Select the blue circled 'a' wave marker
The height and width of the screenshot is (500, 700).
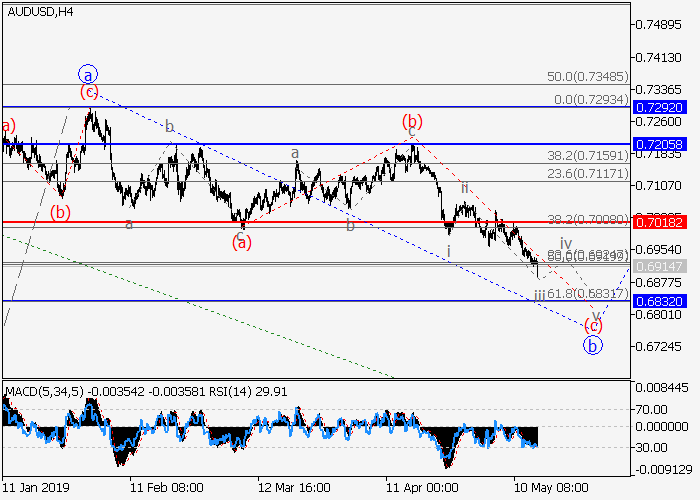click(x=88, y=75)
